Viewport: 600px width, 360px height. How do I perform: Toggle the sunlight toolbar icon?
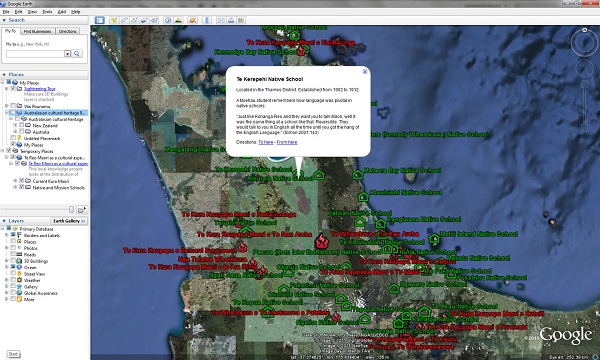[178, 20]
